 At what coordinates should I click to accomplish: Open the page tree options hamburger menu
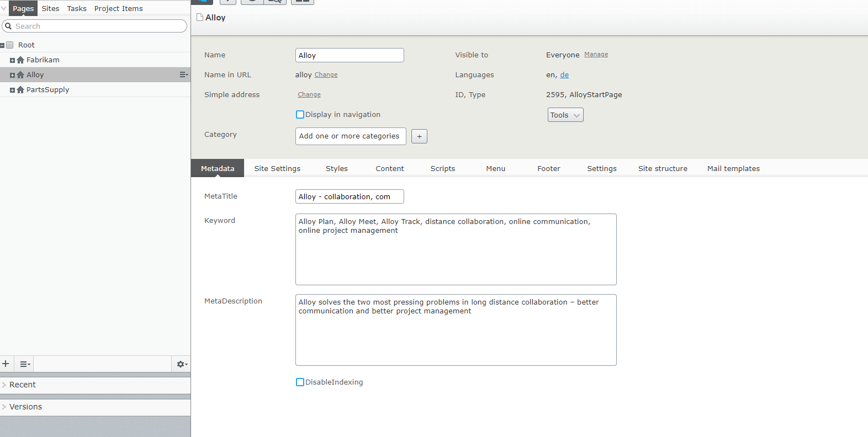24,364
